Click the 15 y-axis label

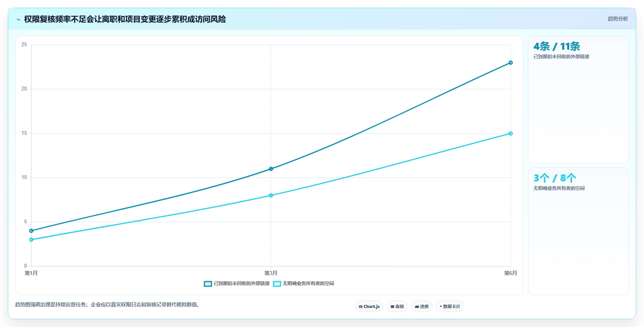tap(24, 133)
